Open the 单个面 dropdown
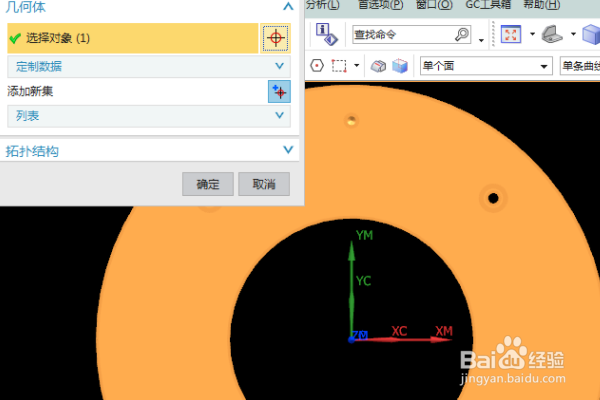The width and height of the screenshot is (600, 400). (x=486, y=66)
